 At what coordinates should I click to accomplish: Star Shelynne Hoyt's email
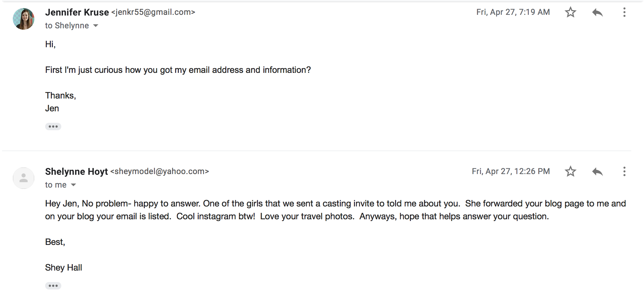[x=570, y=171]
